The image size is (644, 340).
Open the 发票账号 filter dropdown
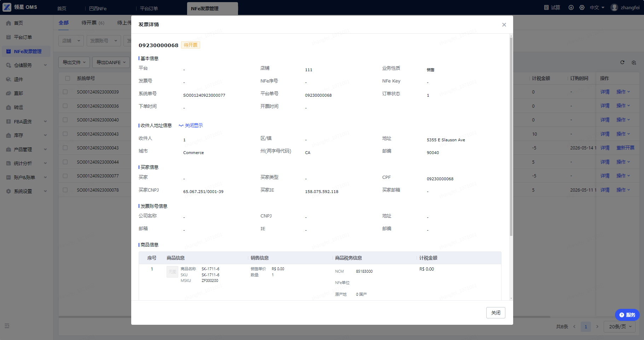click(103, 41)
